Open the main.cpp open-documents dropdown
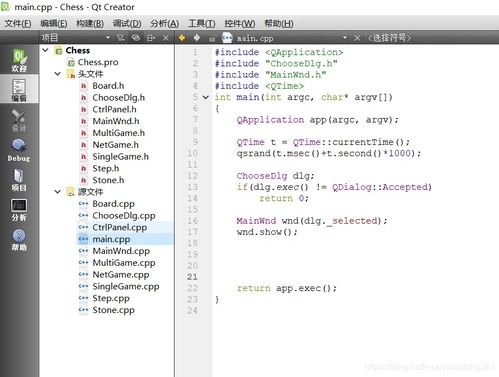Image resolution: width=499 pixels, height=377 pixels. coord(345,38)
